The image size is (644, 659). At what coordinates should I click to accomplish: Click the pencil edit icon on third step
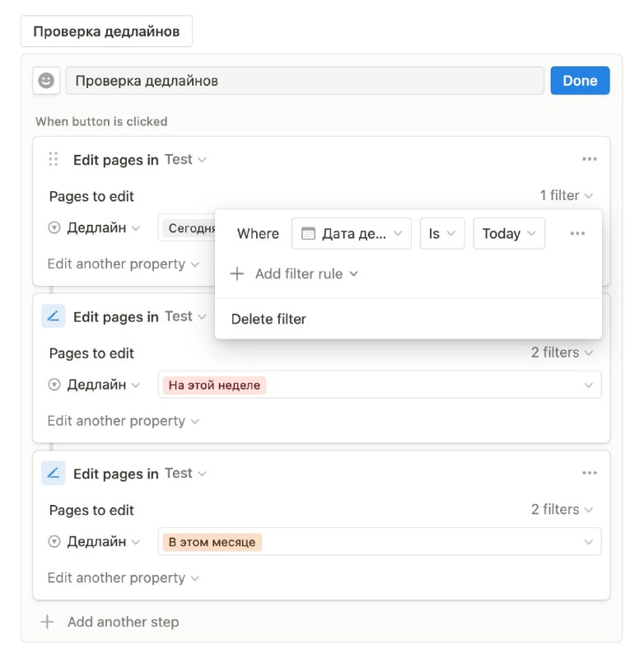(53, 473)
